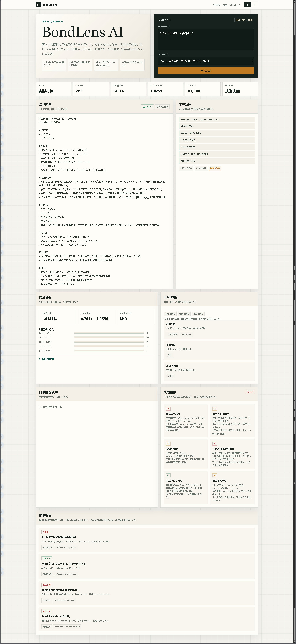The width and height of the screenshot is (296, 644).
Task: Open the 回放 nav item
Action: pyautogui.click(x=225, y=5)
